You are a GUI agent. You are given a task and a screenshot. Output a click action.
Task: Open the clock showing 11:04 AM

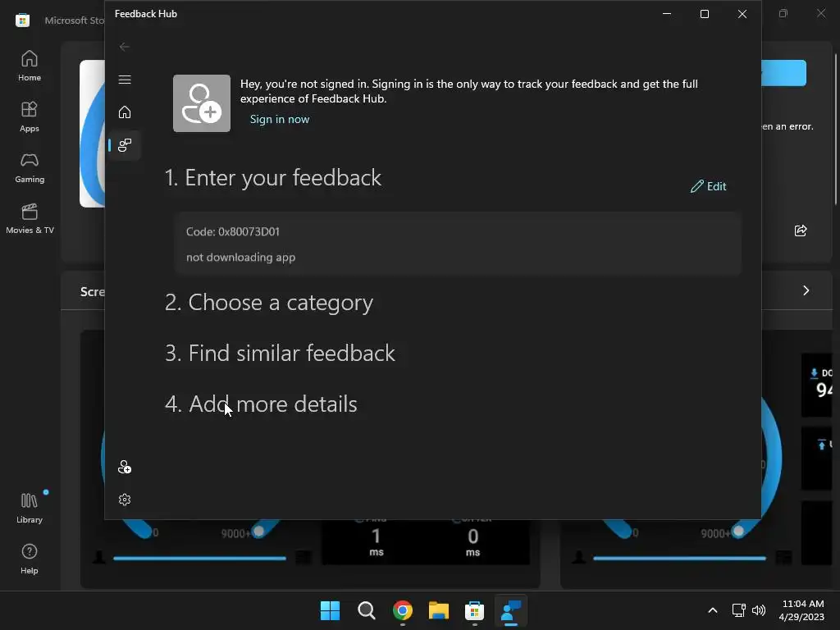point(802,610)
